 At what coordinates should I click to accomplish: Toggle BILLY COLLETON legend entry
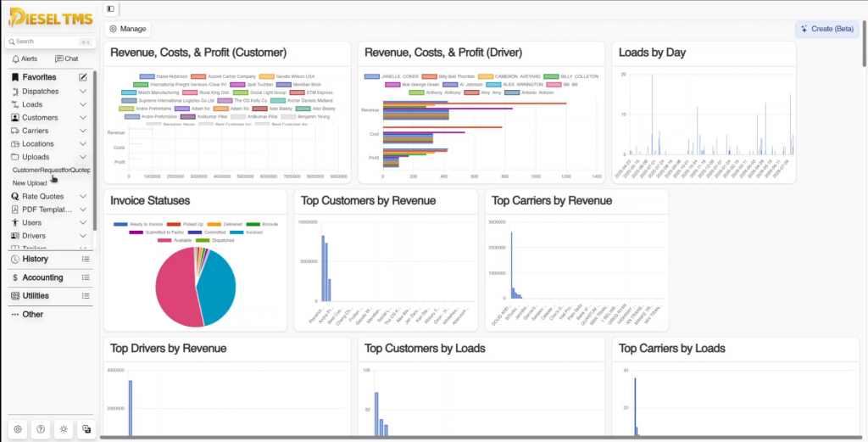(x=570, y=76)
